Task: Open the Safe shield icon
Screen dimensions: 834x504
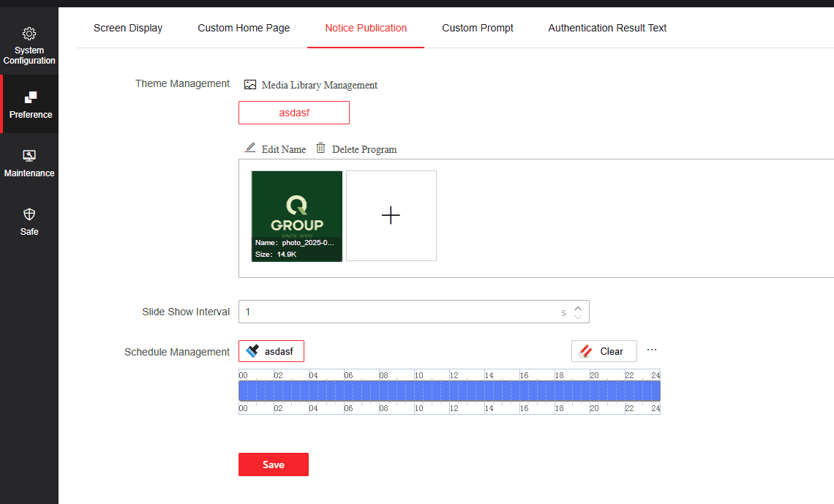Action: (x=29, y=214)
